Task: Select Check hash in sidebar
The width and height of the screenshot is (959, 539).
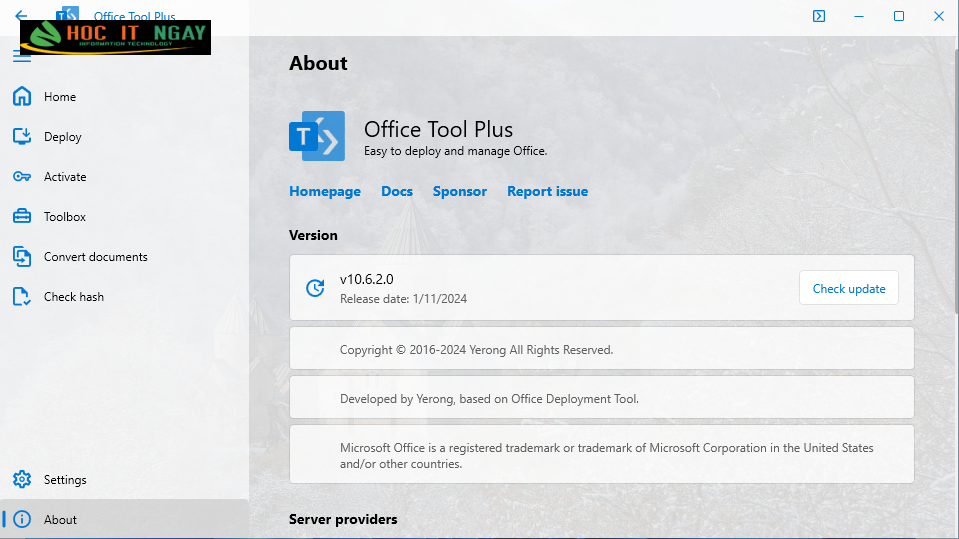Action: click(74, 297)
